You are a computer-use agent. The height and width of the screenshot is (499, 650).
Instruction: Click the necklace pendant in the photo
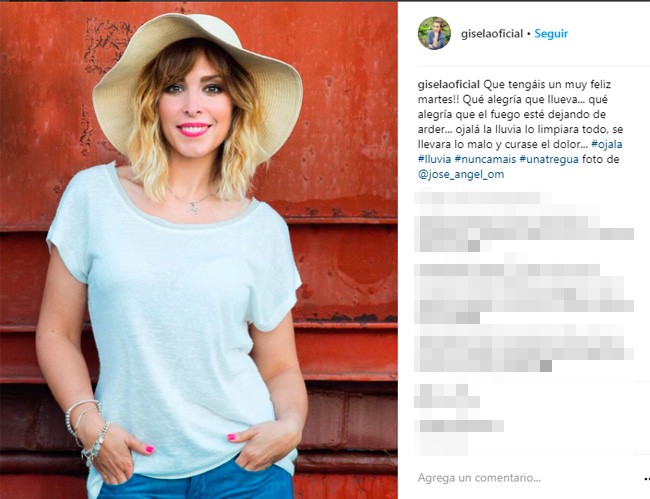194,206
